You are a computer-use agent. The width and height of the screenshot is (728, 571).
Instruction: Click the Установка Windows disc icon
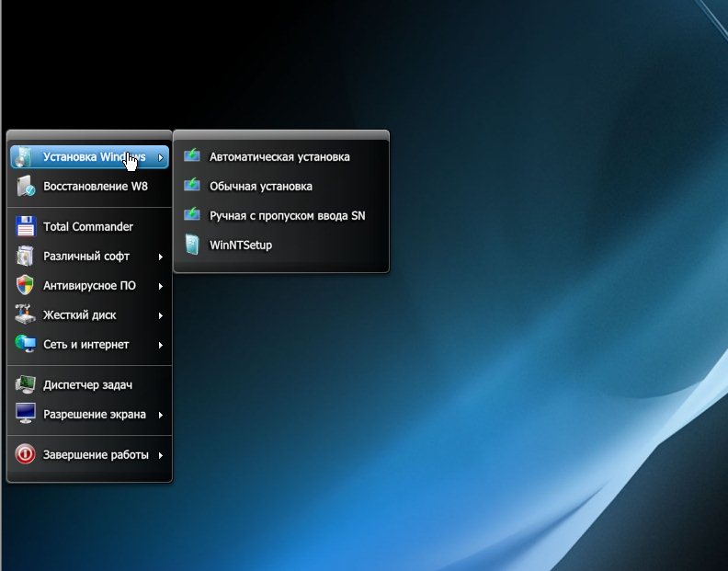pos(26,157)
